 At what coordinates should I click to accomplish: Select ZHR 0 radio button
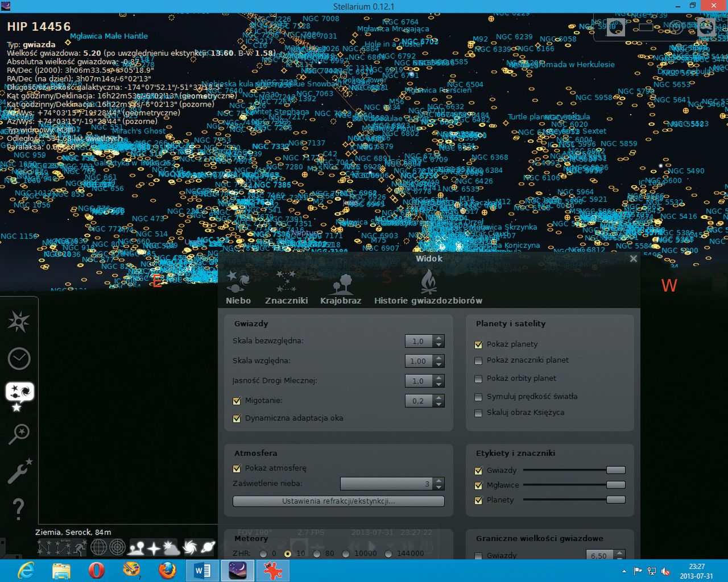click(x=263, y=554)
